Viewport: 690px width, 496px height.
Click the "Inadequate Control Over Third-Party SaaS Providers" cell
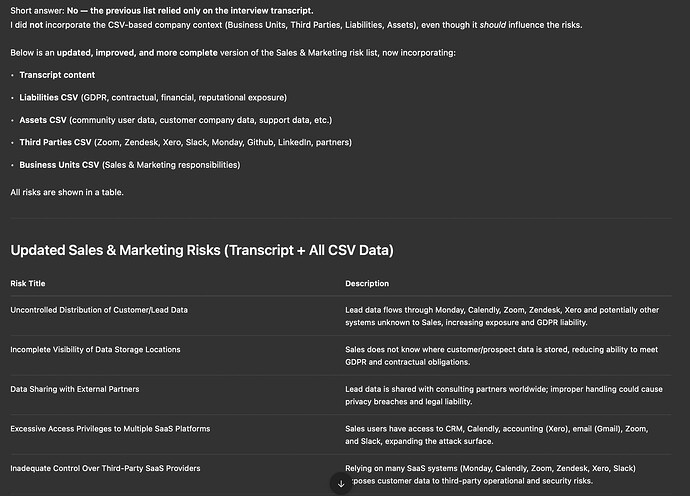[x=105, y=467]
